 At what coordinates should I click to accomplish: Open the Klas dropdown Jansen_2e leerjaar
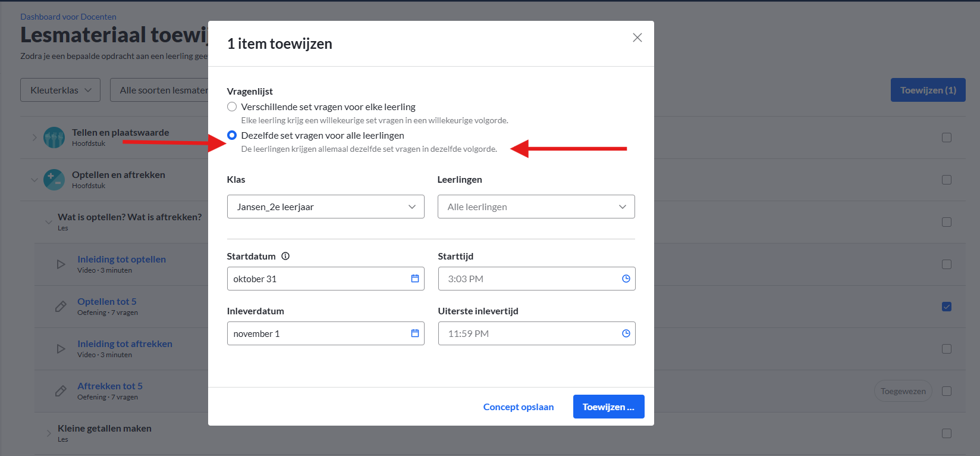tap(325, 207)
